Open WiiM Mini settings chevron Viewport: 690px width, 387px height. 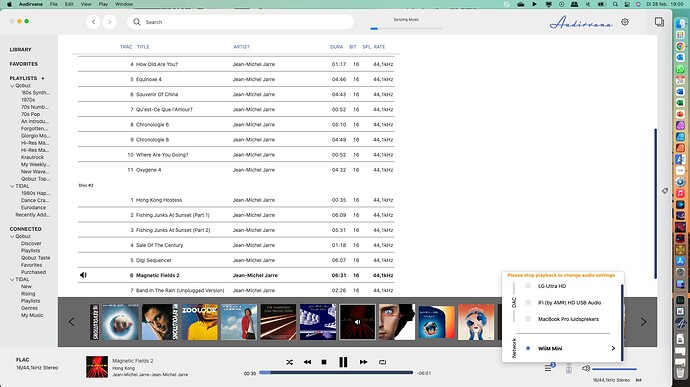613,348
